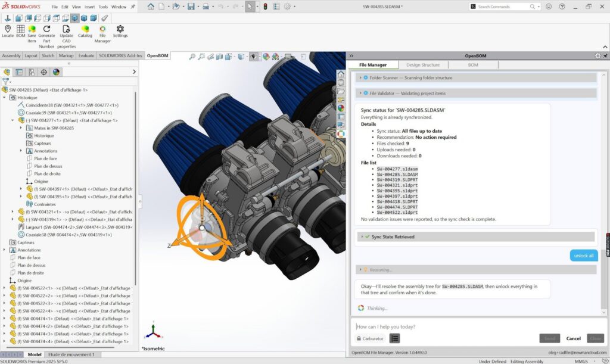The width and height of the screenshot is (610, 364).
Task: Click the OpenBOM panel settings gear
Action: (597, 55)
